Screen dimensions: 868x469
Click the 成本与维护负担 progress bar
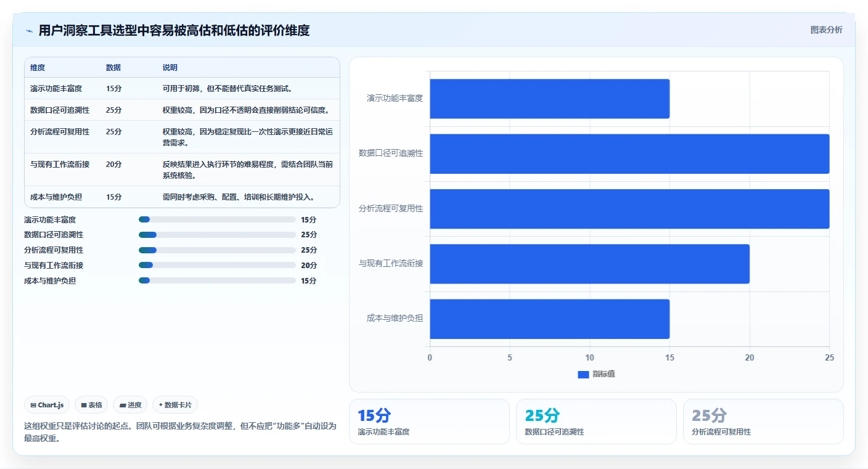tap(218, 280)
